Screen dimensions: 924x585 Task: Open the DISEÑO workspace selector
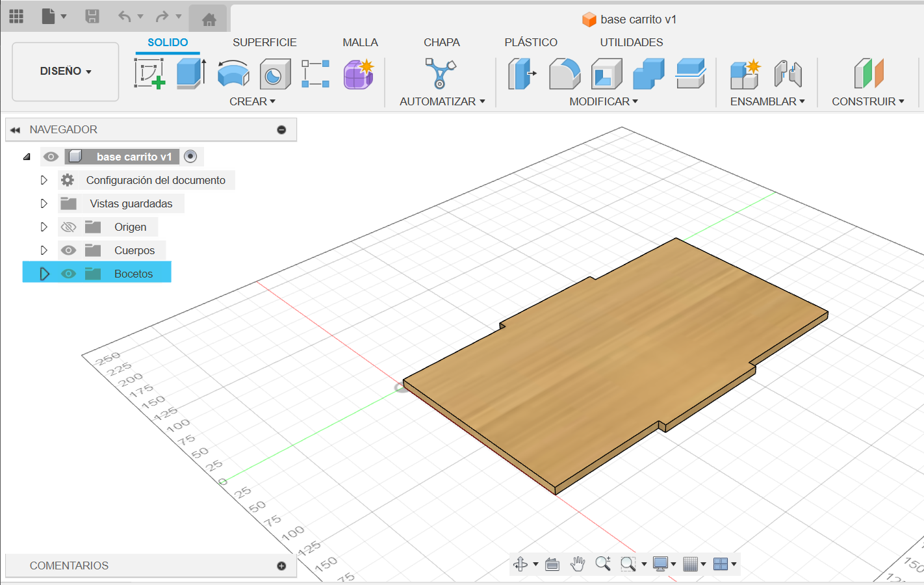[x=64, y=71]
